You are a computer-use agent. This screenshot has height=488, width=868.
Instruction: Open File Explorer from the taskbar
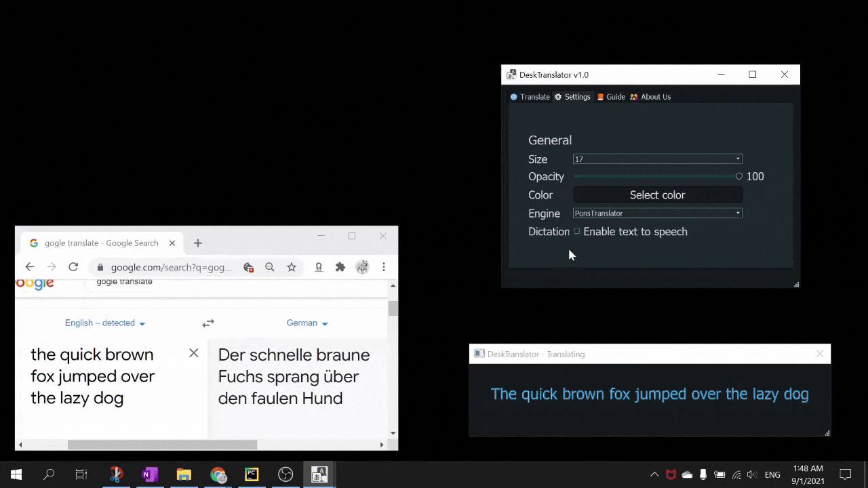(x=184, y=474)
